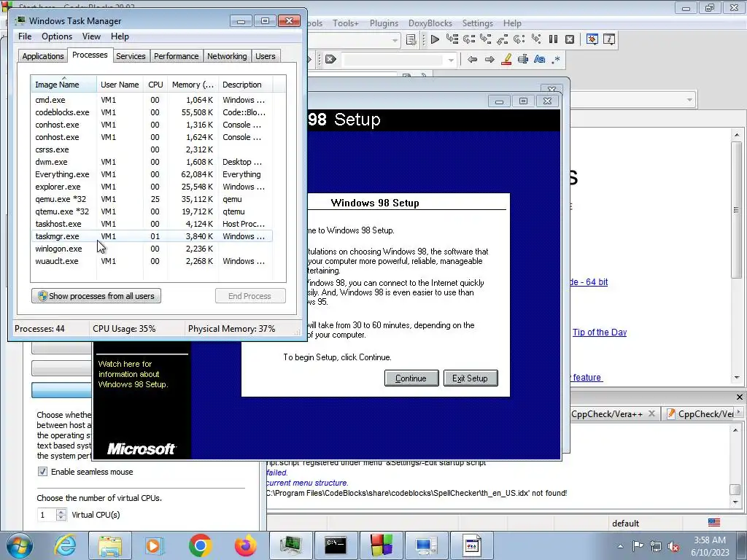Viewport: 747px width, 560px height.
Task: Select the qemu.exe *32 process row
Action: [x=152, y=199]
